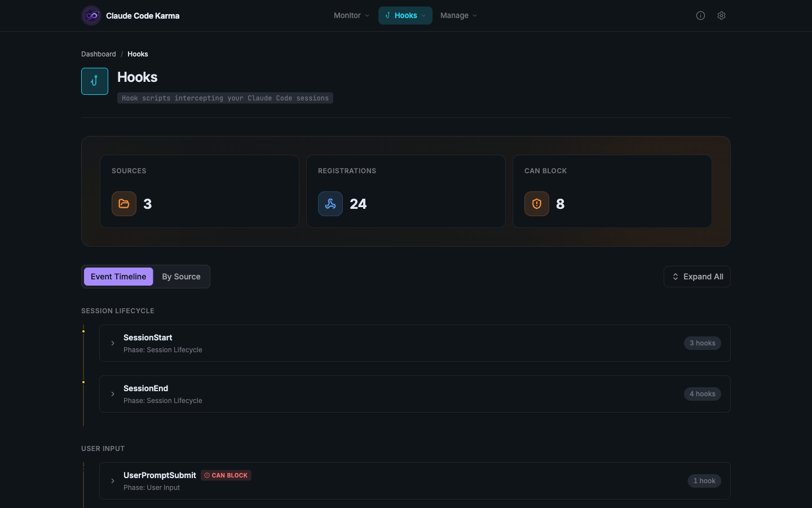Click the REGISTRATIONS card label
Image resolution: width=812 pixels, height=508 pixels.
(347, 171)
